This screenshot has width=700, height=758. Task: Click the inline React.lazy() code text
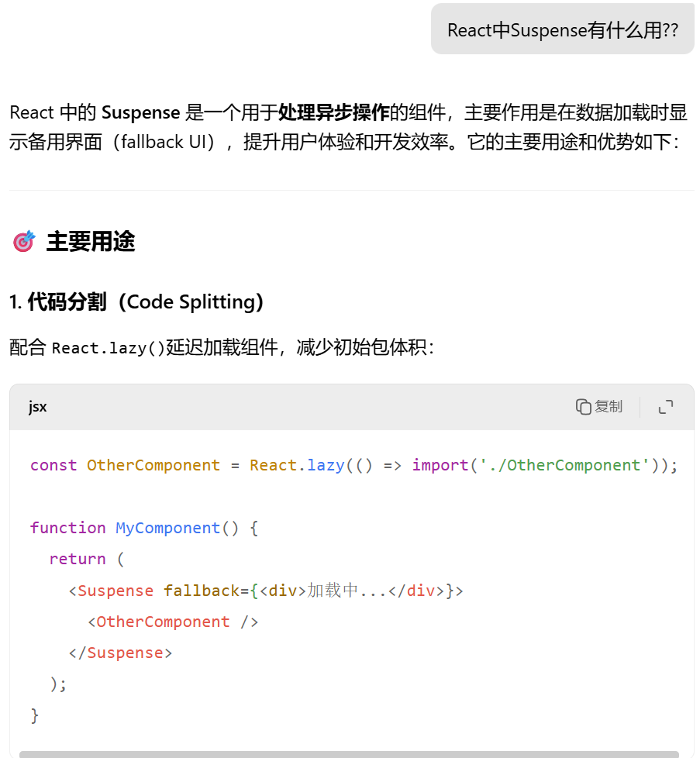point(109,348)
